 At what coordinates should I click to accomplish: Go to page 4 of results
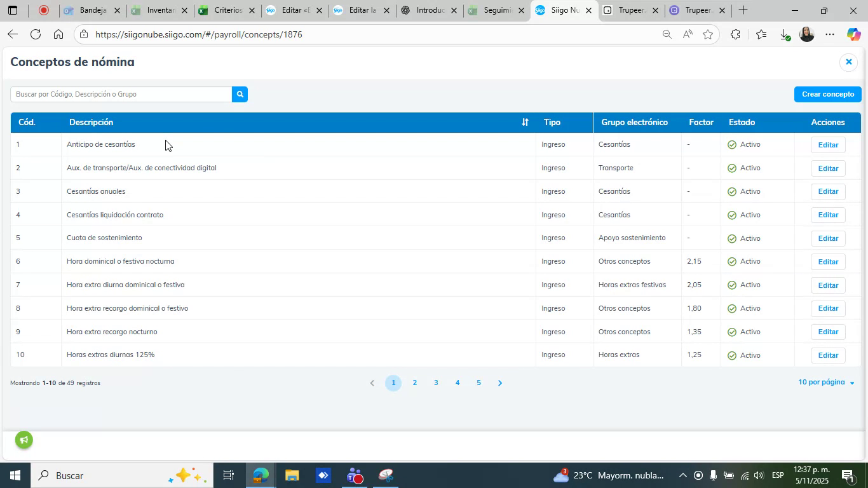coord(458,383)
